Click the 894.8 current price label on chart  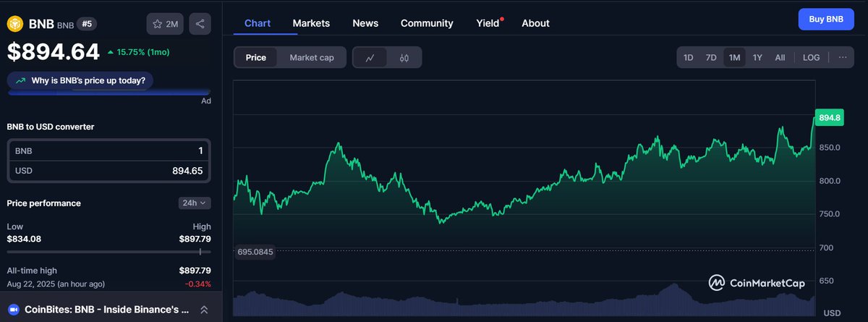[x=830, y=118]
